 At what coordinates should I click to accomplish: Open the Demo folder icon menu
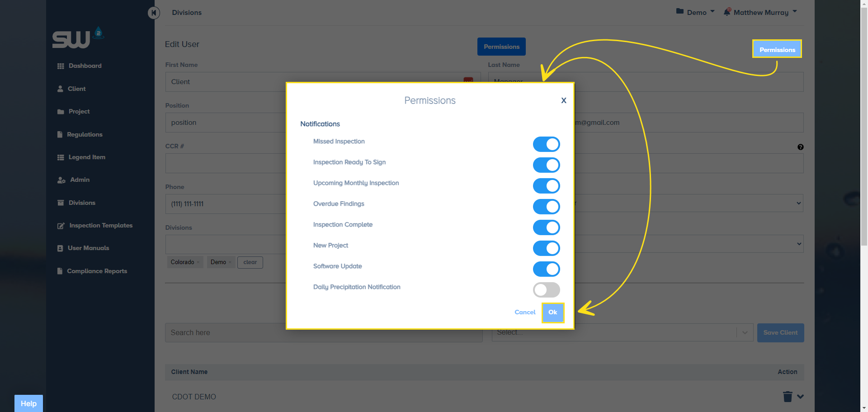(680, 12)
